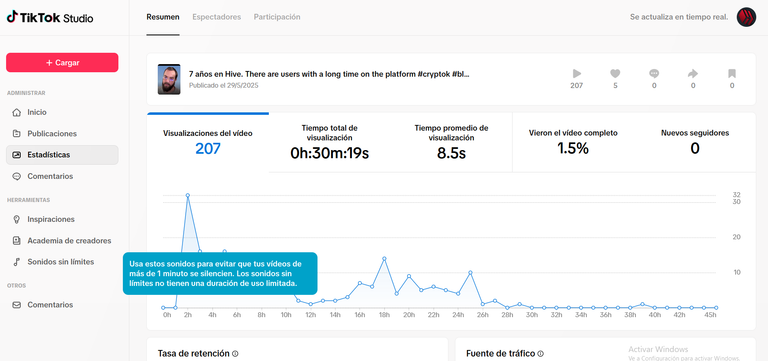Select the Visualizaciones del vídeo metric card

(208, 143)
